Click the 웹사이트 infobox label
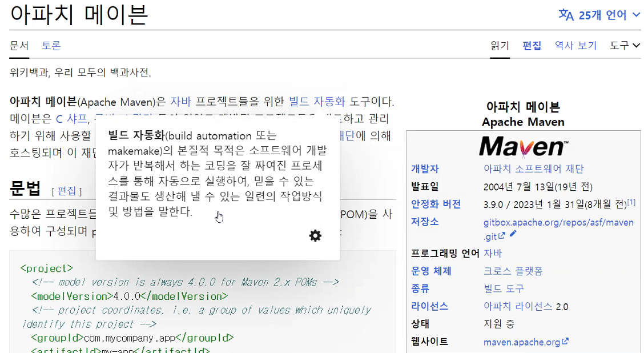Image resolution: width=644 pixels, height=353 pixels. (429, 342)
